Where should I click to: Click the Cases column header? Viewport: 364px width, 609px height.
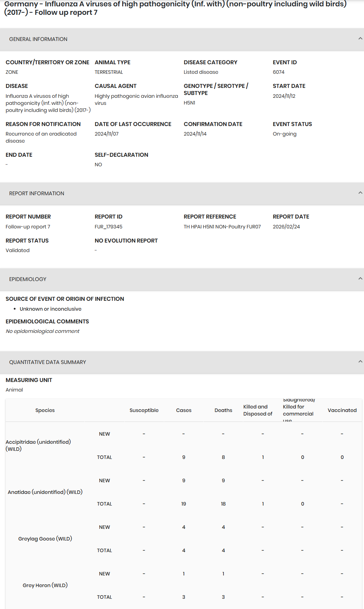pos(184,410)
